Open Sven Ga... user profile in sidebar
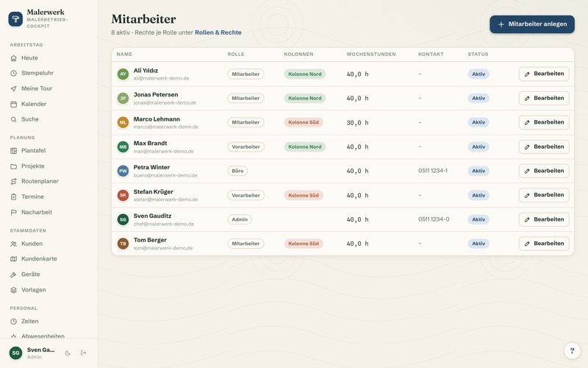588x368 pixels. click(33, 353)
